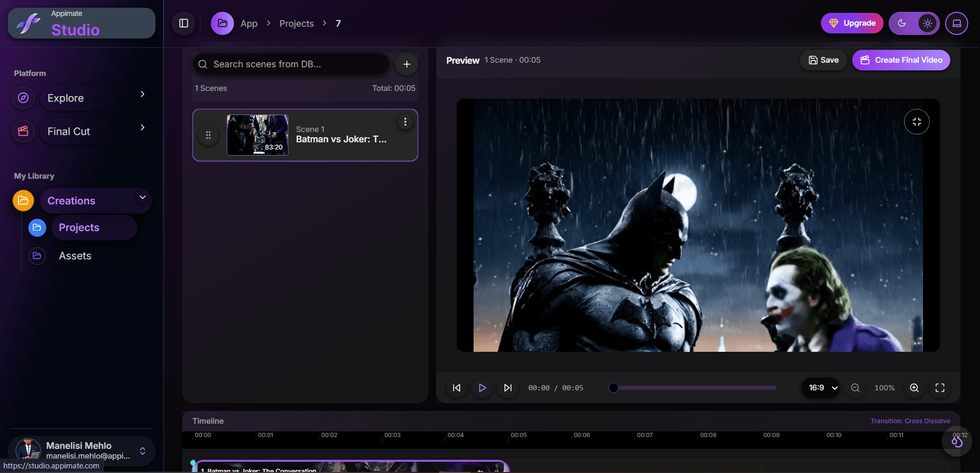
Task: Select system theme laptop icon
Action: click(x=957, y=23)
